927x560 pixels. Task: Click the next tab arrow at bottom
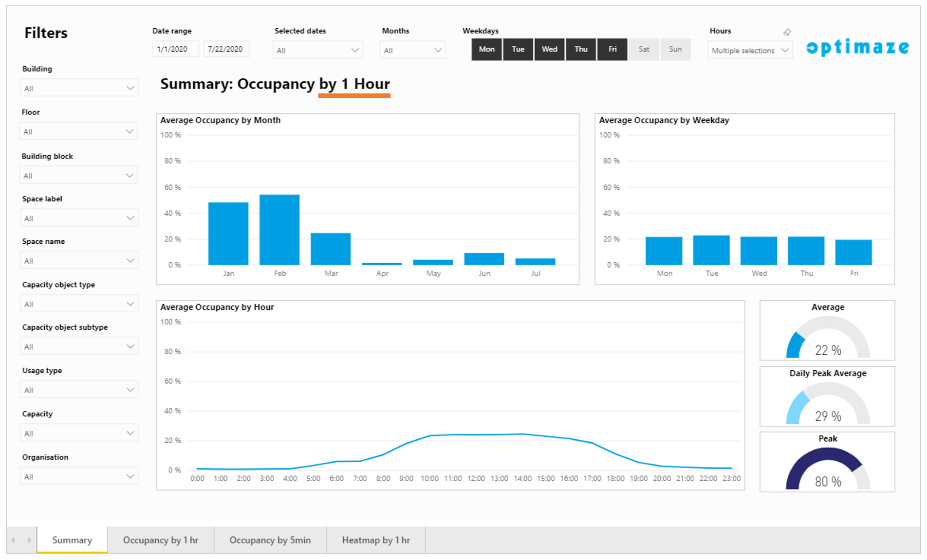[x=29, y=540]
